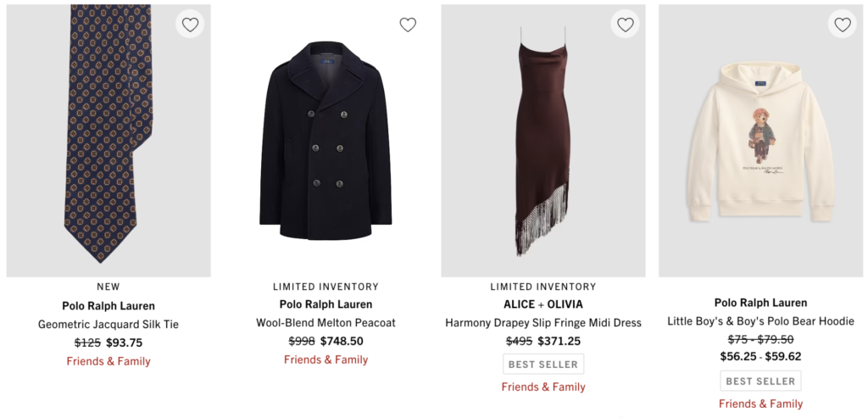Click Friends & Family under the silk tie
Image resolution: width=868 pixels, height=418 pixels.
pyautogui.click(x=108, y=361)
